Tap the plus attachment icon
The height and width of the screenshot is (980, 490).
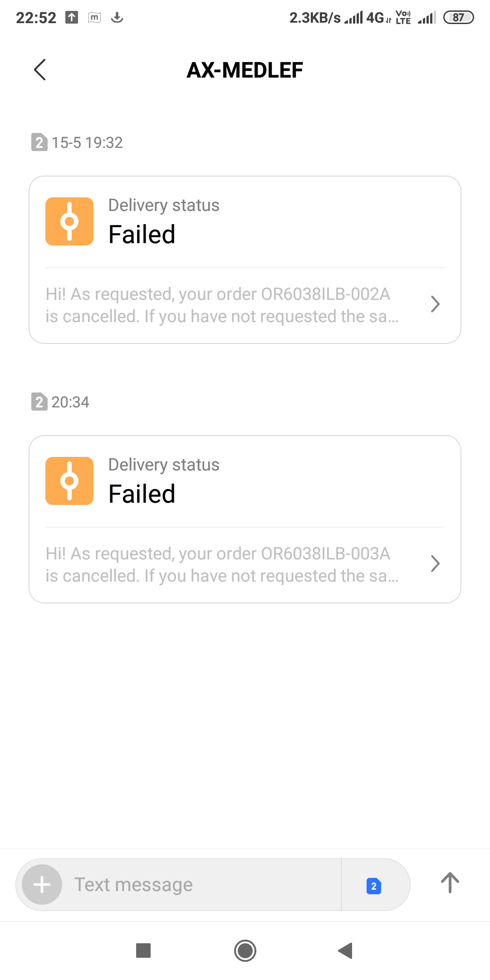click(42, 884)
